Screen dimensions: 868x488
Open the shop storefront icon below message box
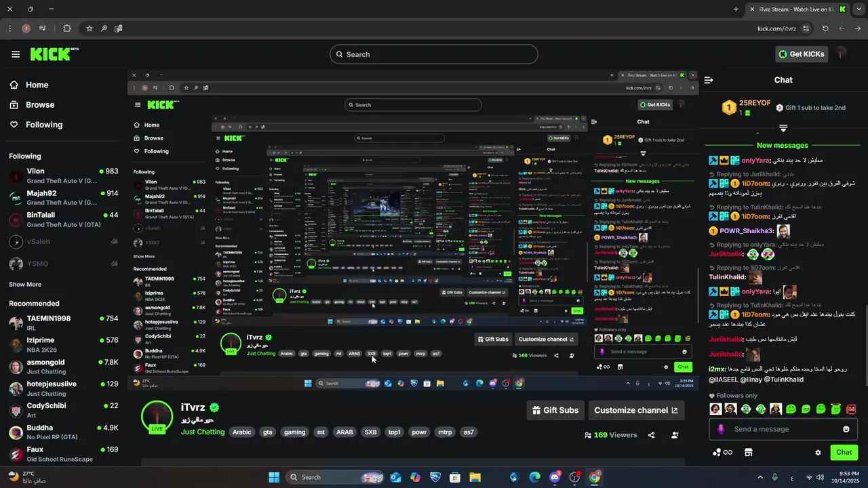click(x=749, y=452)
